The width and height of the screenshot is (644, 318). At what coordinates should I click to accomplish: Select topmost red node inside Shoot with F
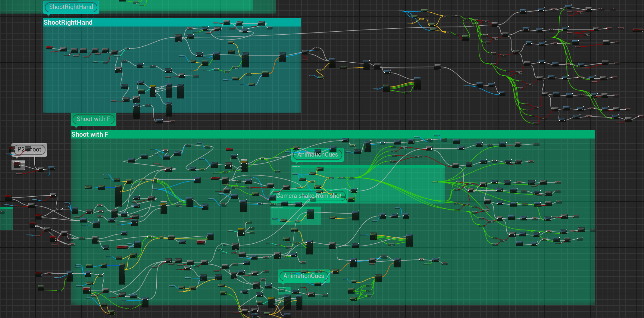(230, 149)
